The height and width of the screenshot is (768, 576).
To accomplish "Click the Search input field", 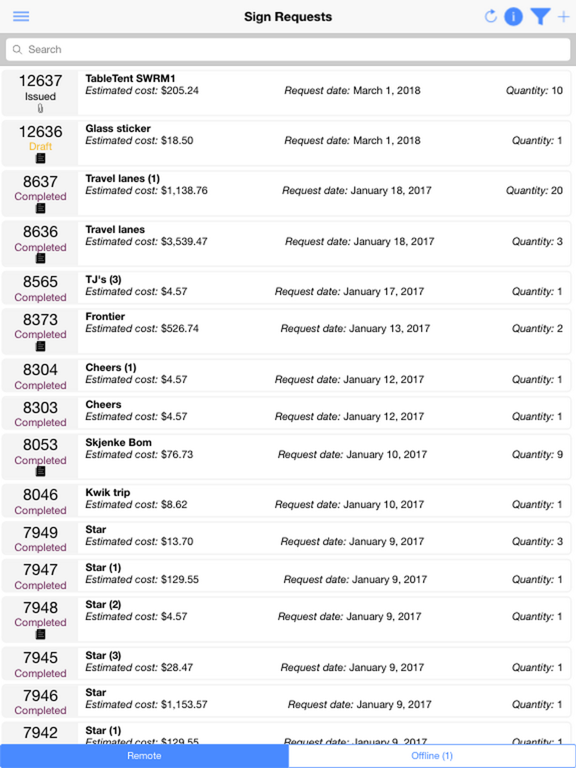I will pyautogui.click(x=288, y=49).
